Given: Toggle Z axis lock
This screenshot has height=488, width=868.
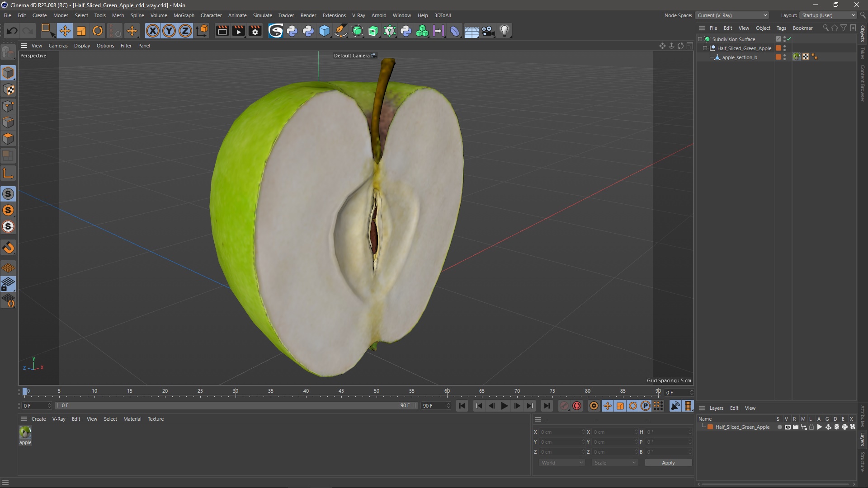Looking at the screenshot, I should point(185,31).
